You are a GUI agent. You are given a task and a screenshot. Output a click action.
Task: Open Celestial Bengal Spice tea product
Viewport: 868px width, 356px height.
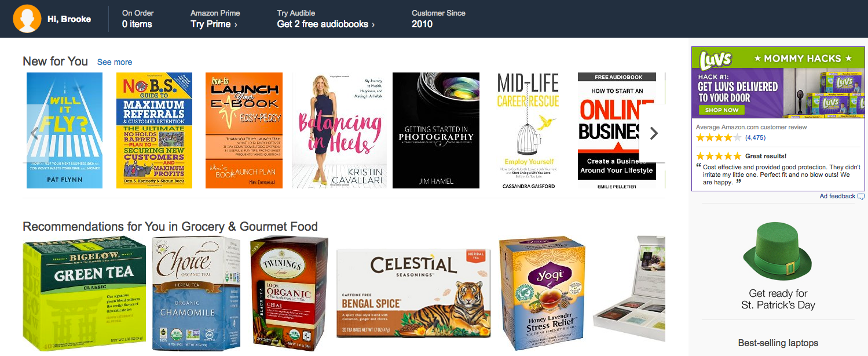click(x=413, y=293)
